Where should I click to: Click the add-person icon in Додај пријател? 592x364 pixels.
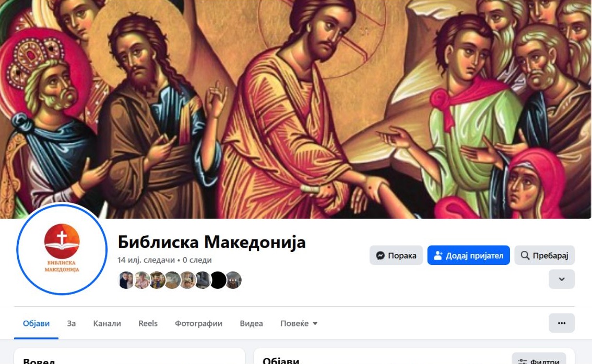437,256
